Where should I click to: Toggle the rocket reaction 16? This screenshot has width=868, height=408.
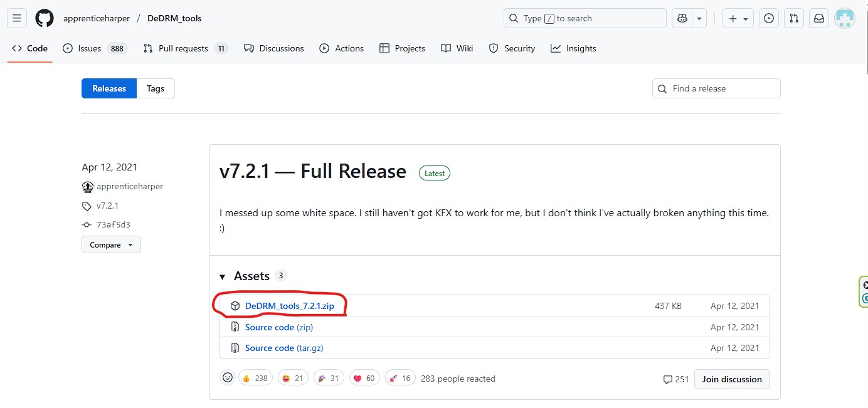[400, 378]
